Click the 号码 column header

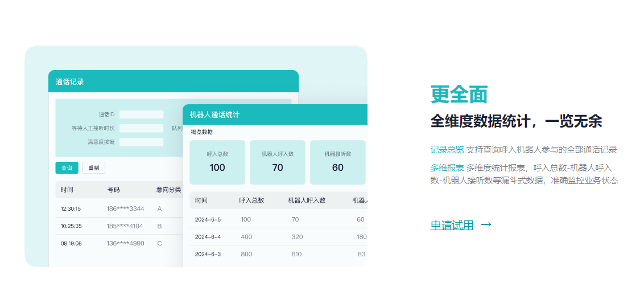pos(113,190)
